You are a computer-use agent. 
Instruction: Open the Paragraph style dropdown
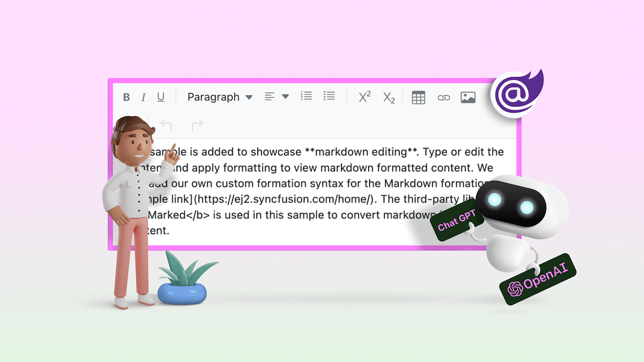[213, 97]
